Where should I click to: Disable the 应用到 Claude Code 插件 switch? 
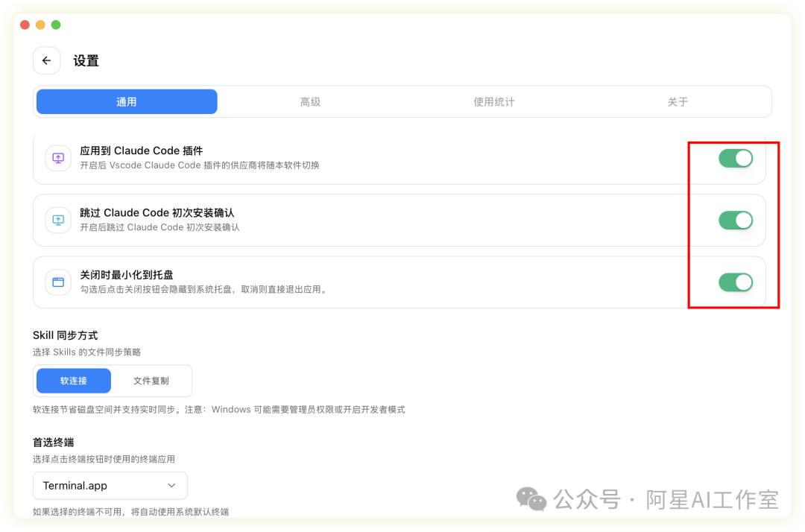[735, 158]
